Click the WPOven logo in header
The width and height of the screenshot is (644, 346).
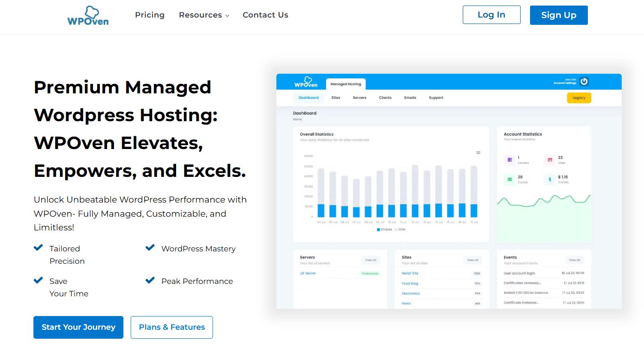[88, 15]
